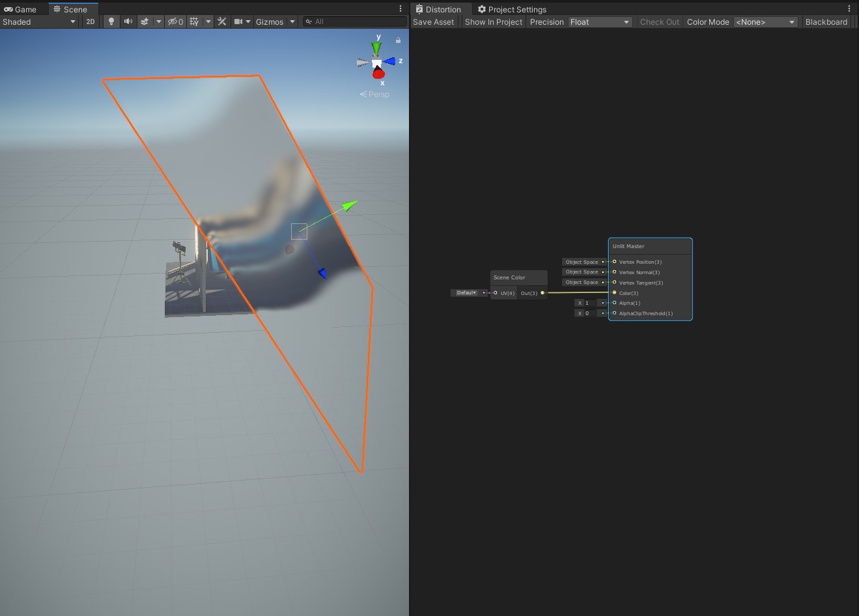Click the yellow Out(3) slider port on Scene Color
The image size is (859, 616).
pyautogui.click(x=542, y=293)
